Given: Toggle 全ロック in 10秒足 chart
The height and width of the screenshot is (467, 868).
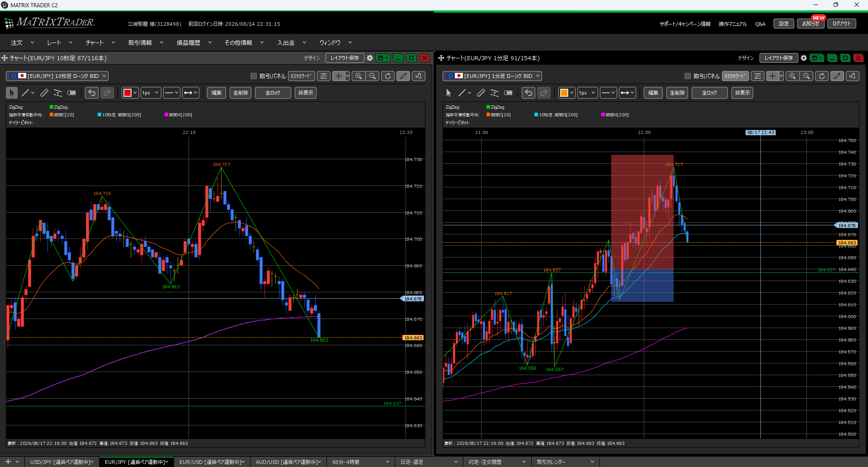Looking at the screenshot, I should pos(273,93).
